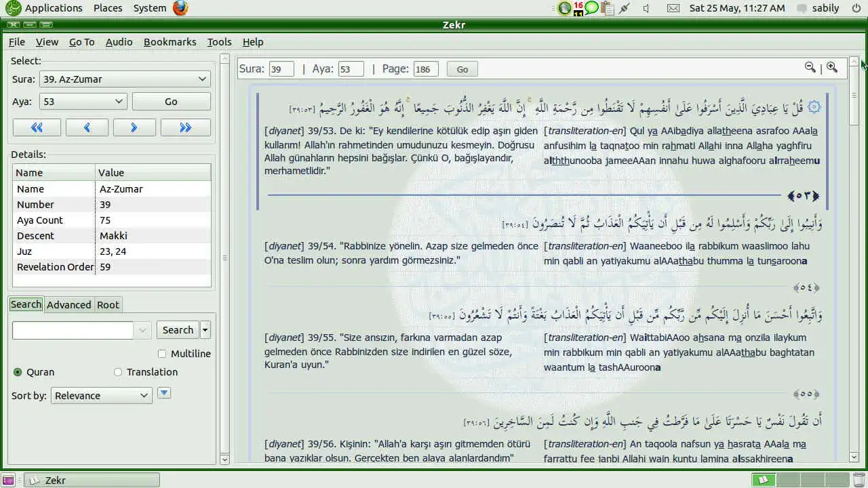Click the sabily user menu
Screen dimensions: 868x488
pyautogui.click(x=818, y=8)
